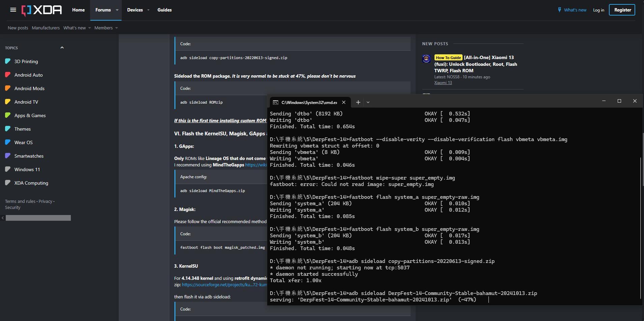
Task: Click the sidebar horizontal scrollbar
Action: coord(38,218)
